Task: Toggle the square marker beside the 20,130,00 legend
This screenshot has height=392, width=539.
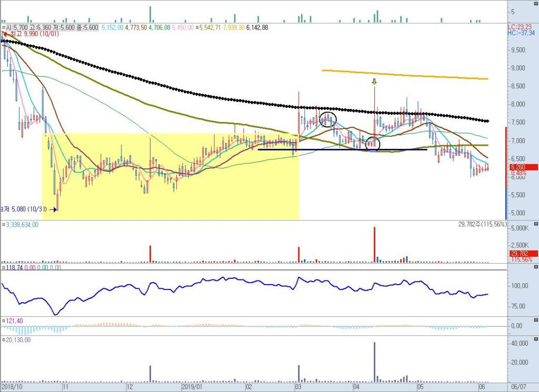Action: [3, 340]
